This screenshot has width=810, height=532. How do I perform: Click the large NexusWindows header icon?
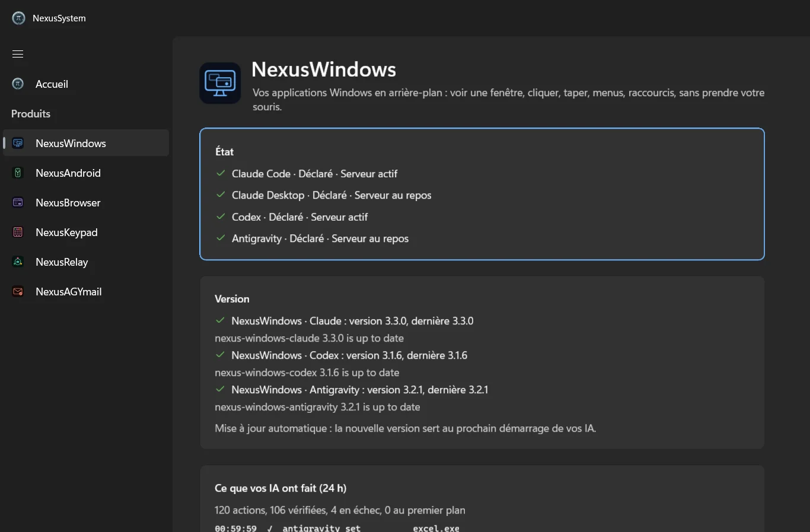[220, 83]
